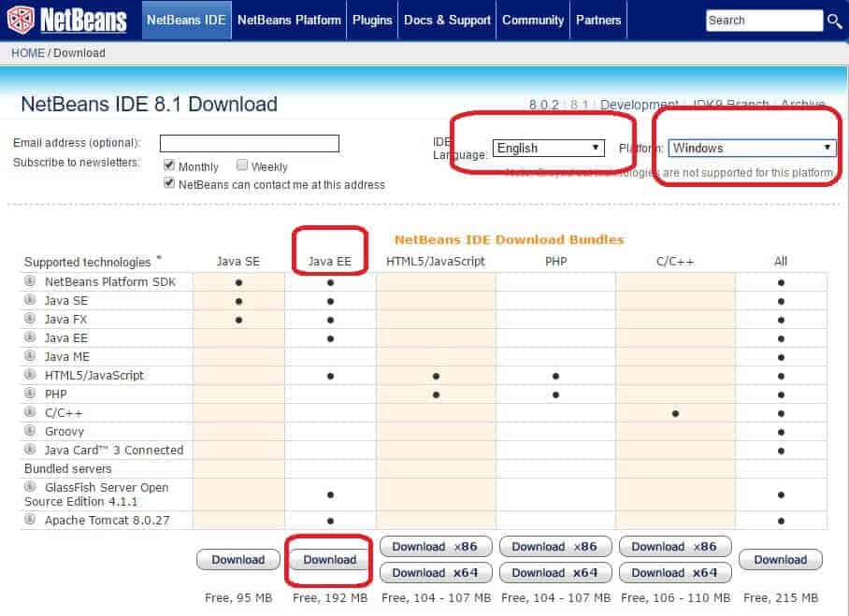Viewport: 849px width, 616px height.
Task: Click the 'Free, 192 MB' size text
Action: (330, 598)
